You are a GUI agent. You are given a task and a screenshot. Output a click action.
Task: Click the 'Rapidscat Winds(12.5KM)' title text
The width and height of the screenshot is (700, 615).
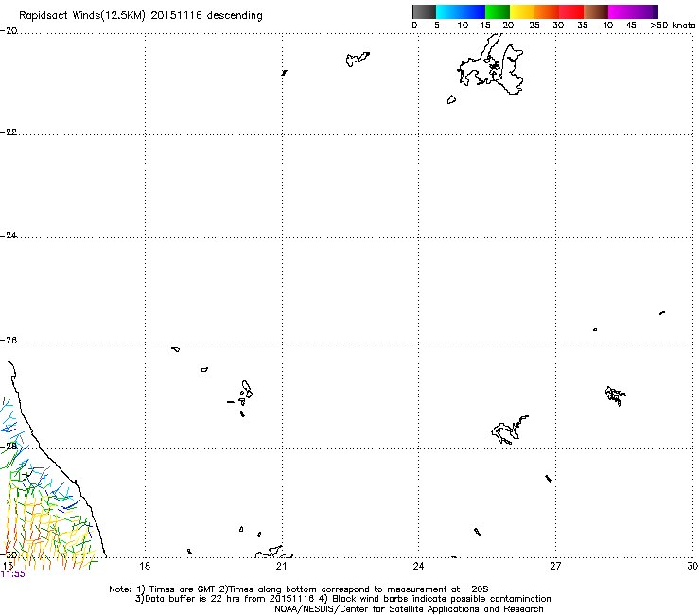click(82, 16)
